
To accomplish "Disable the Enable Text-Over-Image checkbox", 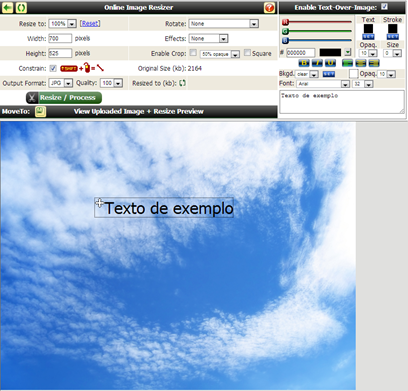I will tap(384, 7).
